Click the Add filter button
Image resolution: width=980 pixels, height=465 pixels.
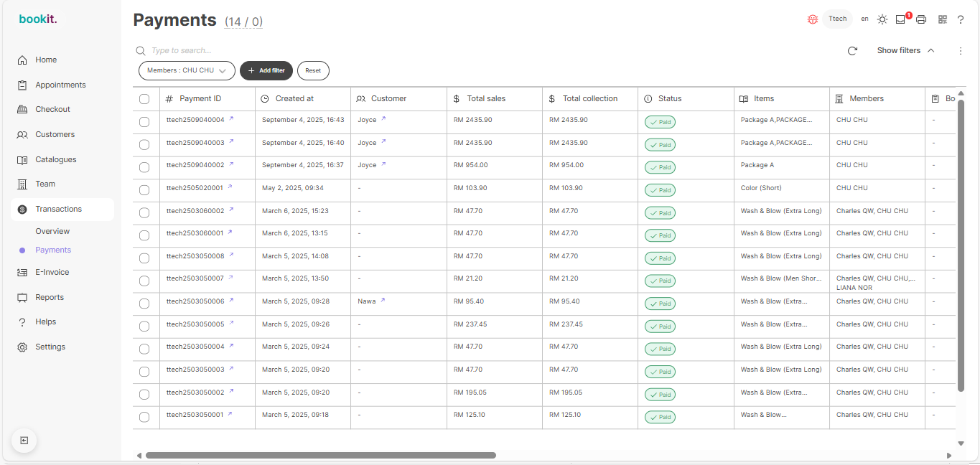tap(266, 70)
